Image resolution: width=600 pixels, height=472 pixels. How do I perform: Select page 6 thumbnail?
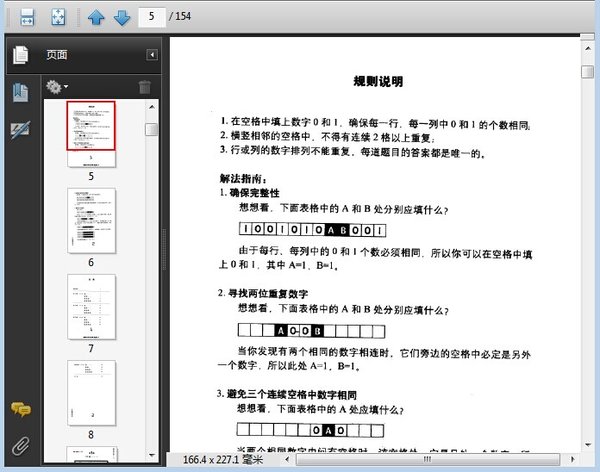91,220
